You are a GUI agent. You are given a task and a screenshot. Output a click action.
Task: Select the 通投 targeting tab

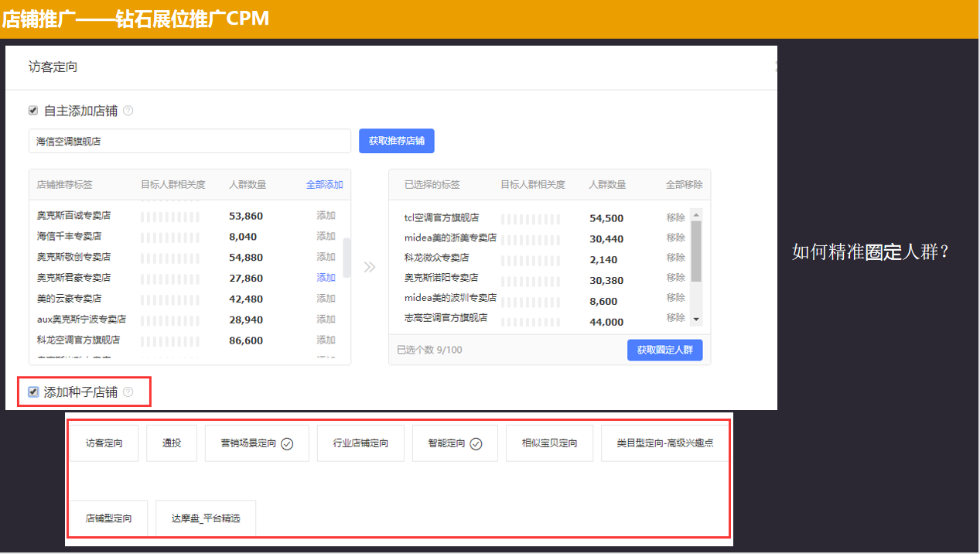172,443
